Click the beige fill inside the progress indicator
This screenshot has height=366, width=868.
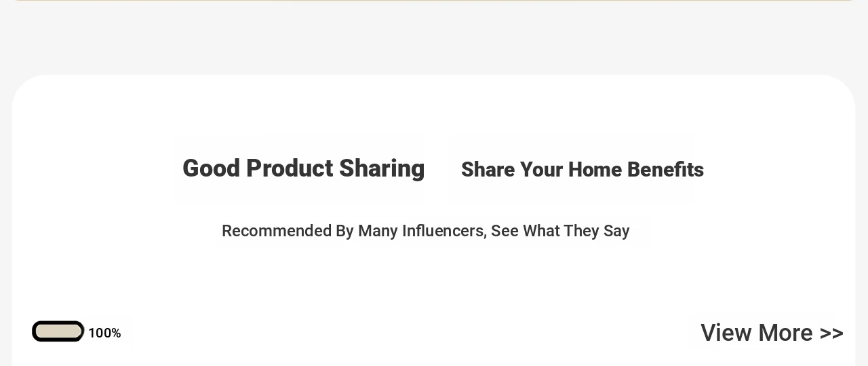[x=58, y=331]
